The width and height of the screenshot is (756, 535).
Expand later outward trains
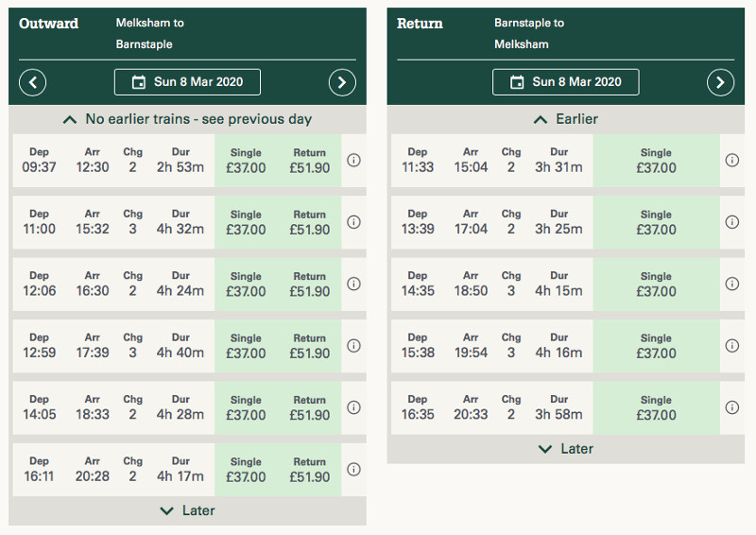click(187, 510)
